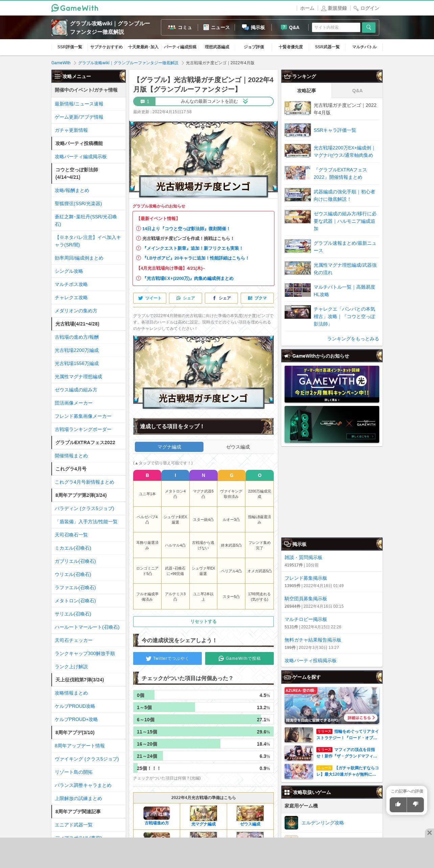Open the LEVEL∞ x GameWith PC banner
This screenshot has width=434, height=868.
pos(332,424)
